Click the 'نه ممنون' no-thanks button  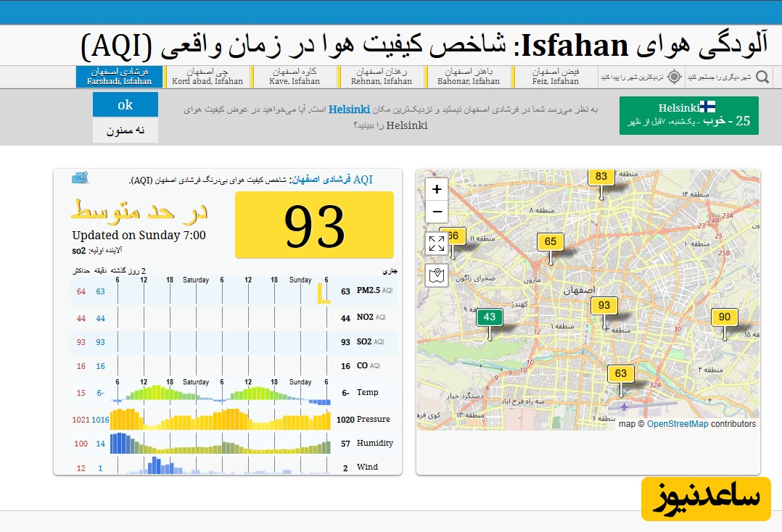coord(125,130)
